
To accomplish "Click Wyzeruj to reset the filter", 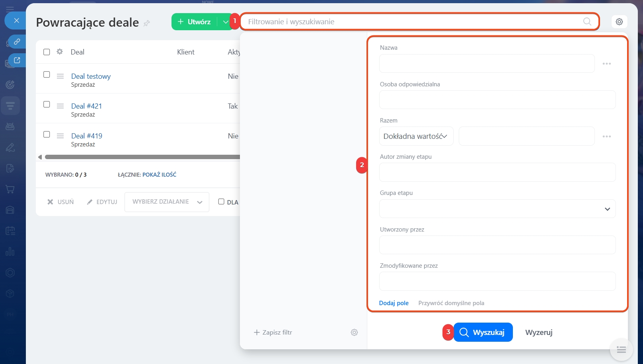I will (x=539, y=333).
